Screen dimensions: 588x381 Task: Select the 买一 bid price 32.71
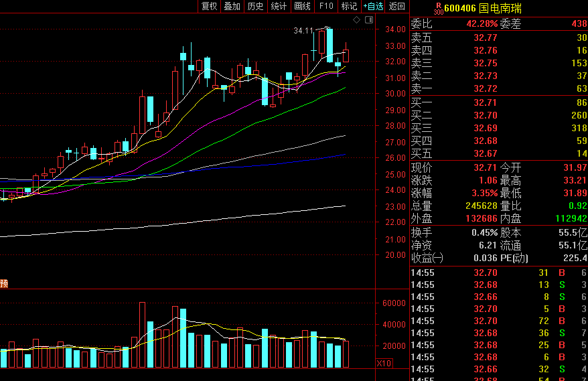click(485, 102)
